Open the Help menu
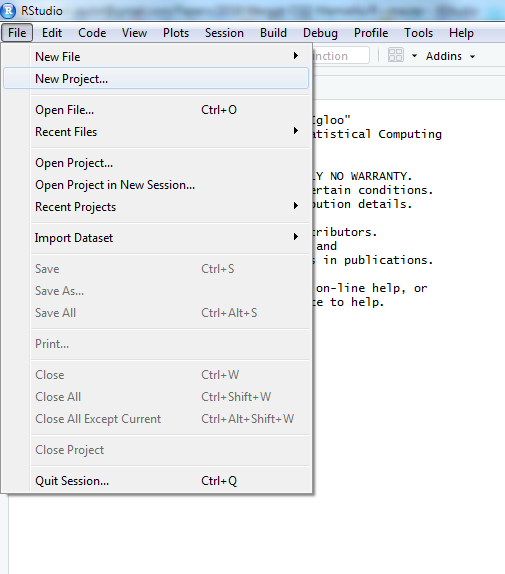Viewport: 505px width, 574px height. point(461,33)
